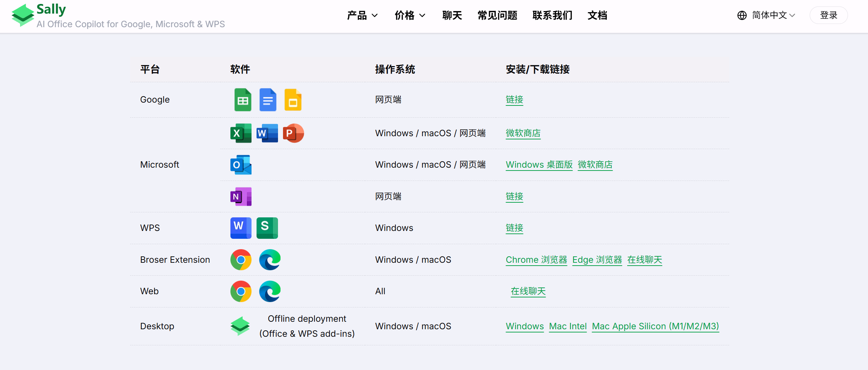The height and width of the screenshot is (370, 868).
Task: Open the 聊天 nav item
Action: point(452,15)
